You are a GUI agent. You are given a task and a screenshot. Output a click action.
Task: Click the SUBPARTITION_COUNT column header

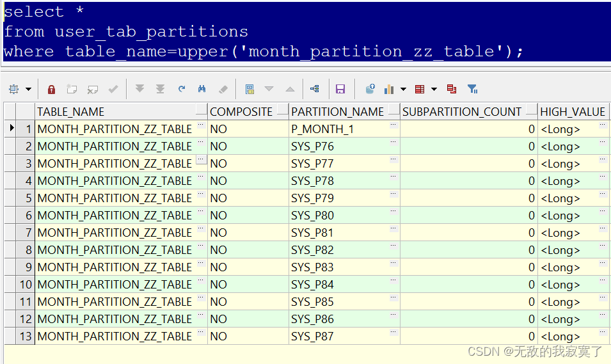[x=469, y=112]
